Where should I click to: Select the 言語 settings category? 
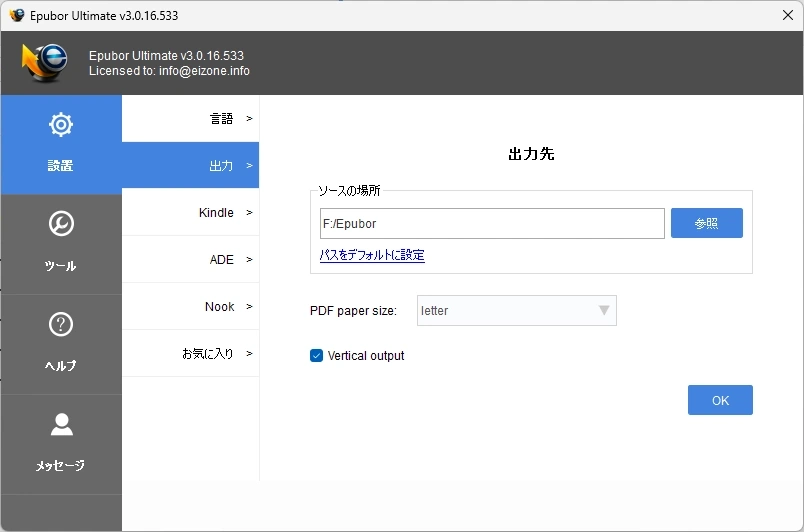pos(191,118)
